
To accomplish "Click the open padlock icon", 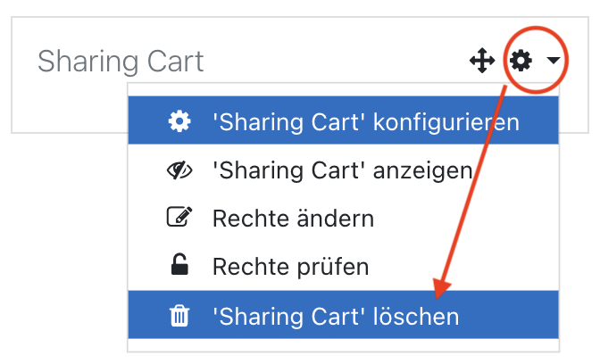I will click(x=179, y=264).
